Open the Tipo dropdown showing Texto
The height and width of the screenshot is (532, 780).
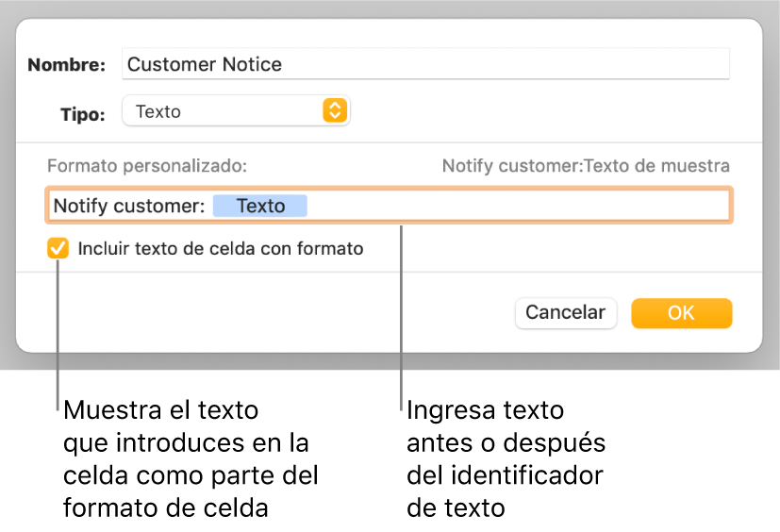tap(236, 110)
